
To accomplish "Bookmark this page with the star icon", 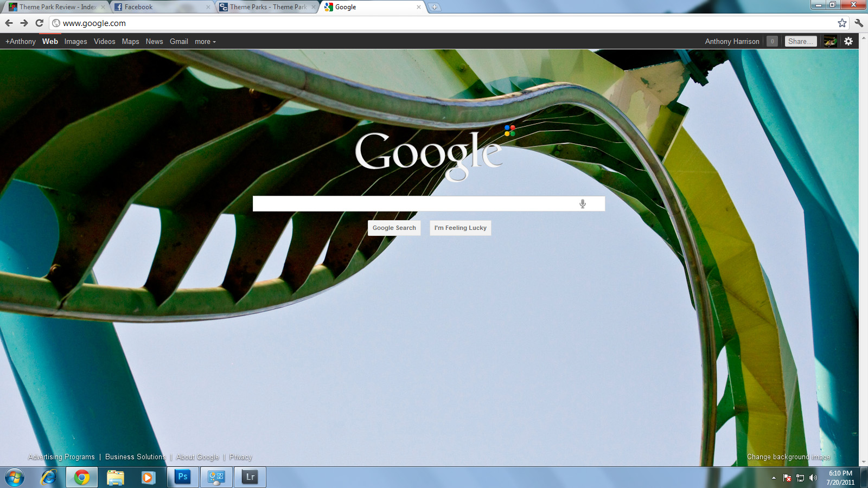I will pos(842,23).
